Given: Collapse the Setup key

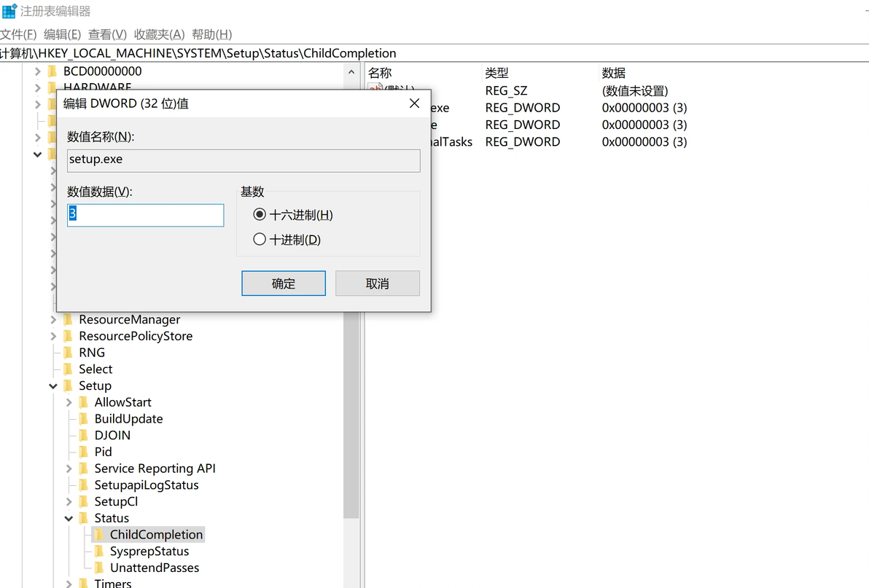Looking at the screenshot, I should pos(53,386).
